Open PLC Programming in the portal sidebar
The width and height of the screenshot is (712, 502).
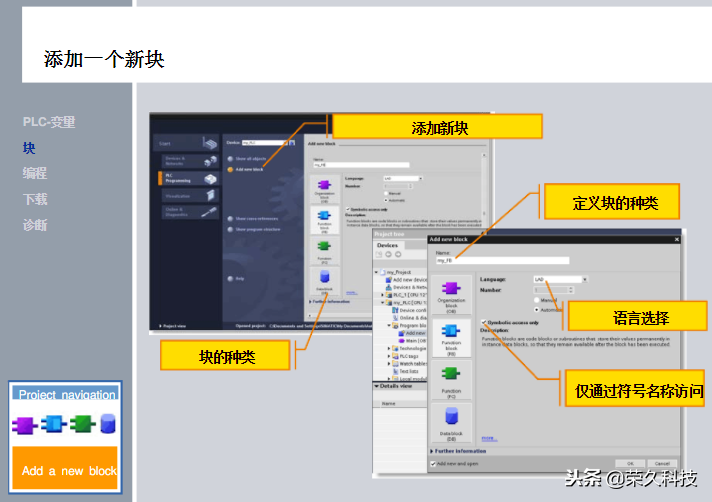188,178
